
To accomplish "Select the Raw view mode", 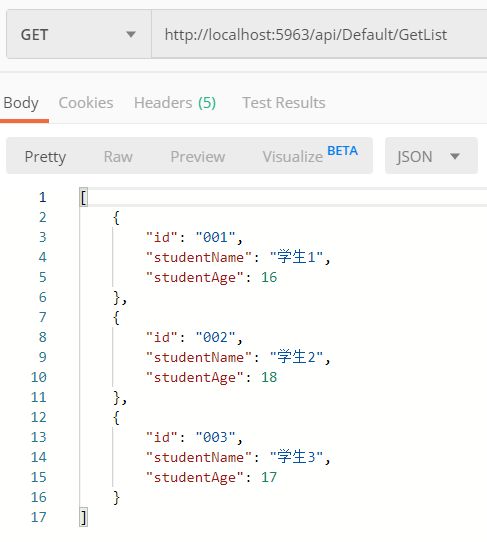I will click(118, 157).
